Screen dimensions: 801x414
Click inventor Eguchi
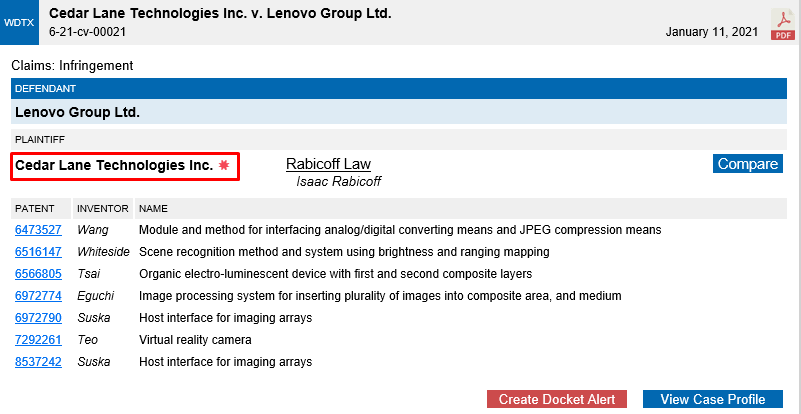pyautogui.click(x=96, y=296)
